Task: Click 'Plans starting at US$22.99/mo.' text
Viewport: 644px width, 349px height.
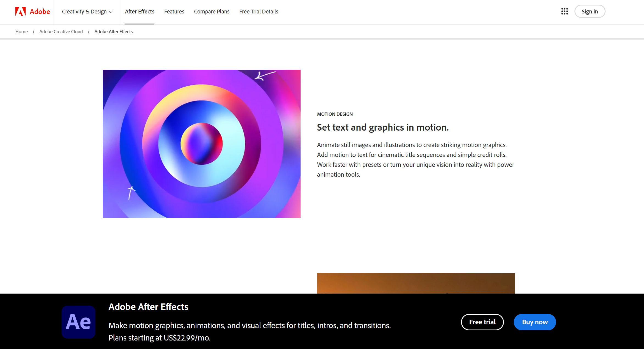Action: (159, 338)
